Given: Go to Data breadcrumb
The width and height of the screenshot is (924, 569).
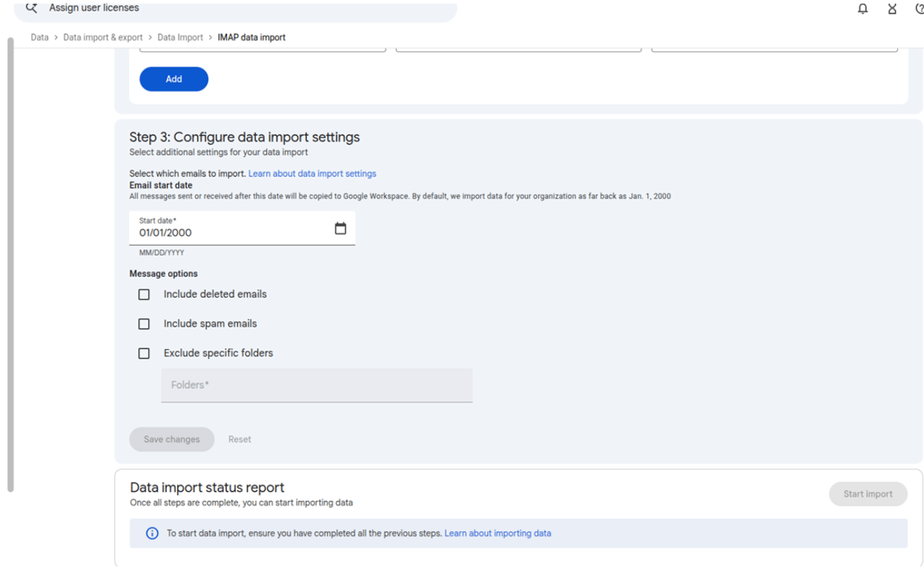Looking at the screenshot, I should pyautogui.click(x=40, y=38).
